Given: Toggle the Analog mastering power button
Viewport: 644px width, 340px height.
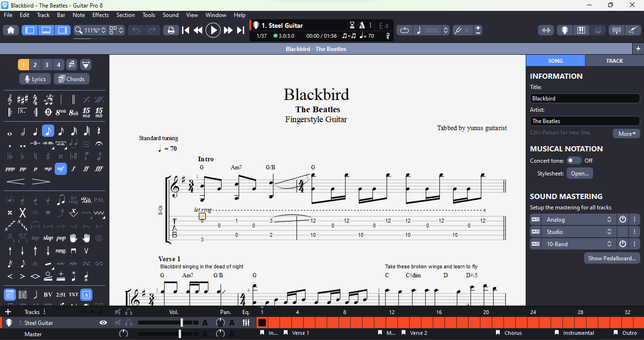Looking at the screenshot, I should [x=623, y=220].
